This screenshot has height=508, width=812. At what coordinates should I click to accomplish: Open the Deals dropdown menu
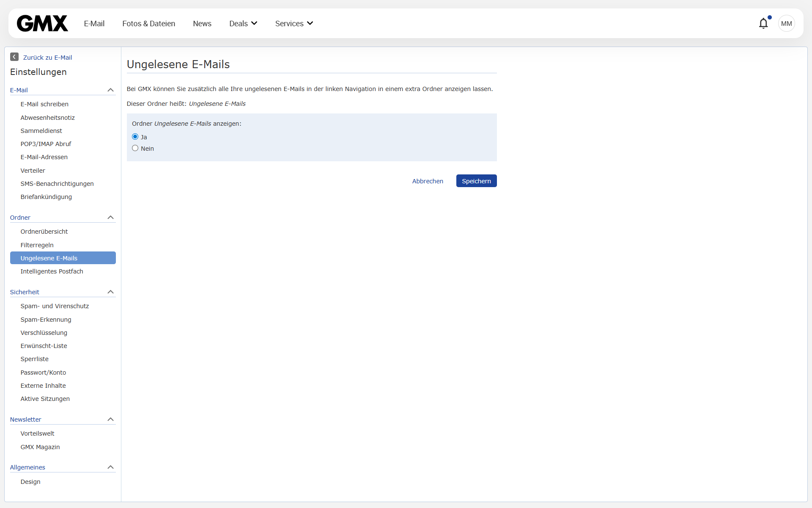243,23
